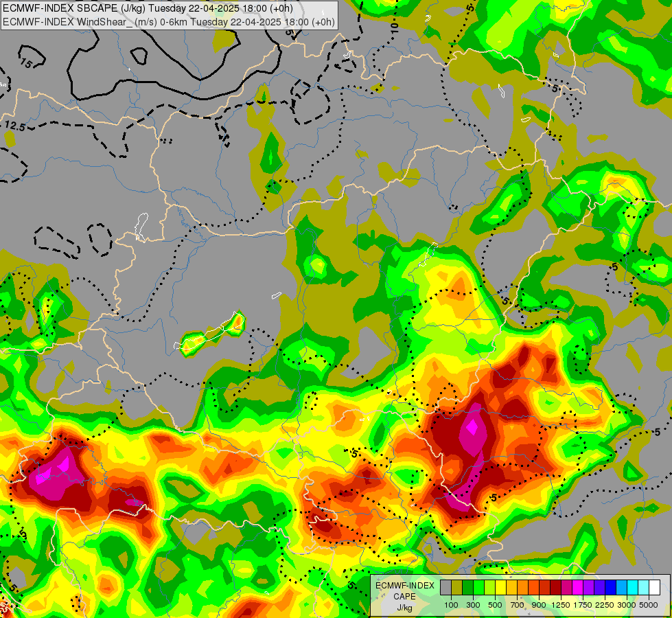672x618 pixels.
Task: Click the CAPE heading in the legend
Action: coord(404,597)
